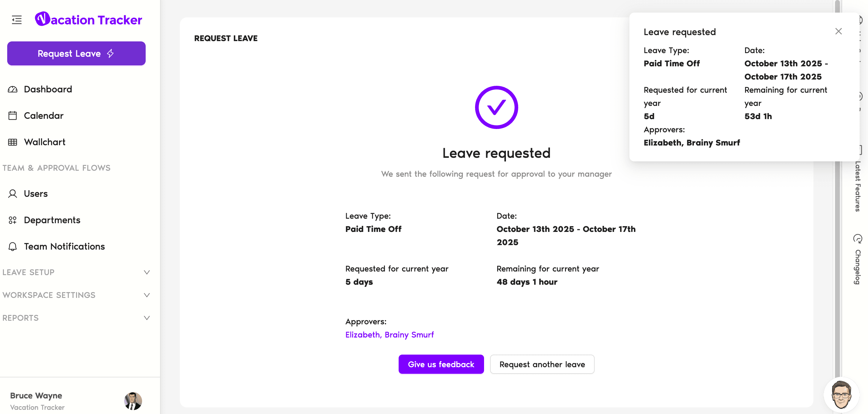Collapse the sidebar with the menu-fold icon
The height and width of the screenshot is (414, 868).
(x=16, y=20)
